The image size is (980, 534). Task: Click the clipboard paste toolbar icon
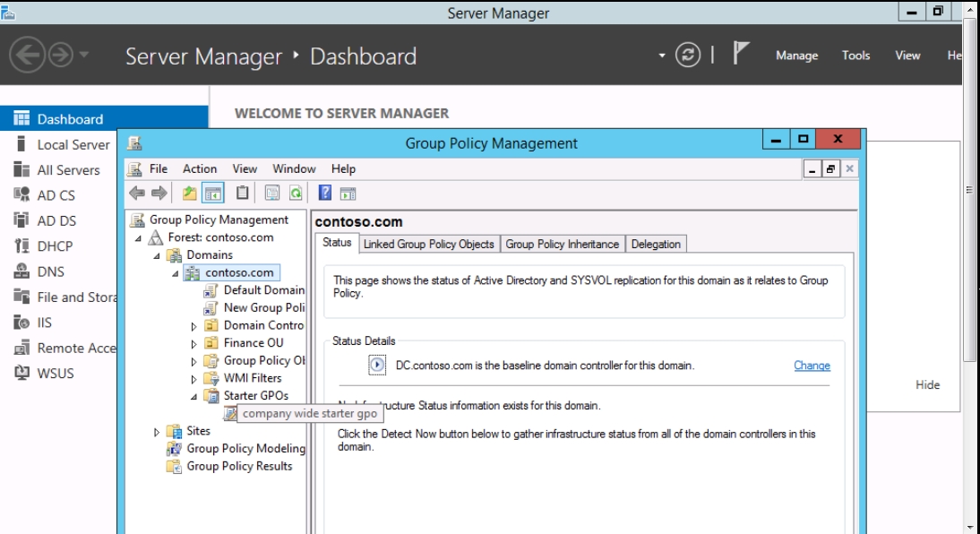(x=243, y=194)
